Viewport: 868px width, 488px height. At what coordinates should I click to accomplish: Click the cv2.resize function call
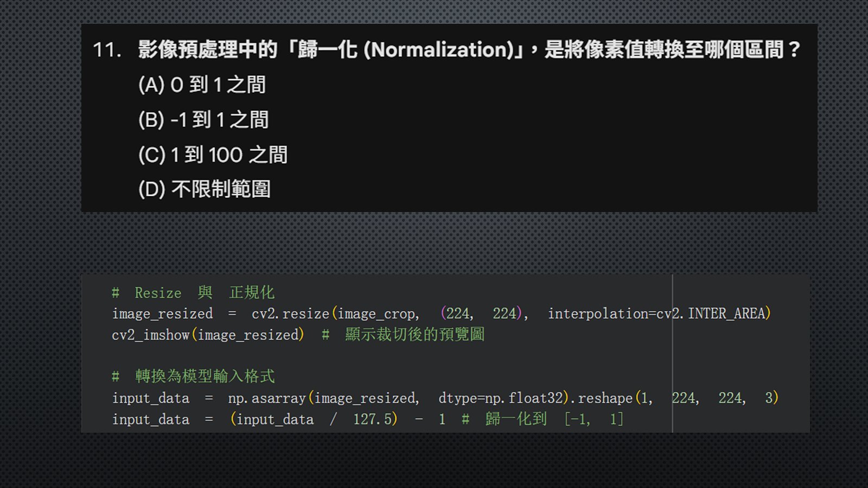[x=290, y=314]
